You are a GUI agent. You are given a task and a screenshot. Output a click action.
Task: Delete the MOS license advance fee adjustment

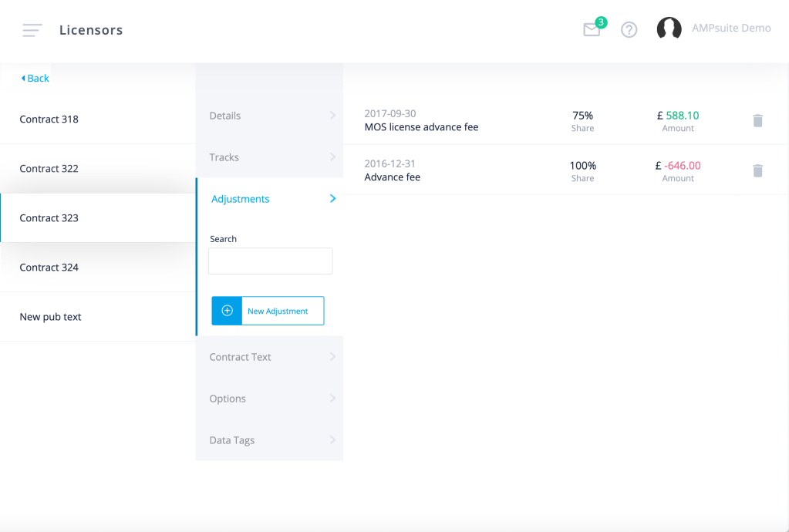pos(758,121)
